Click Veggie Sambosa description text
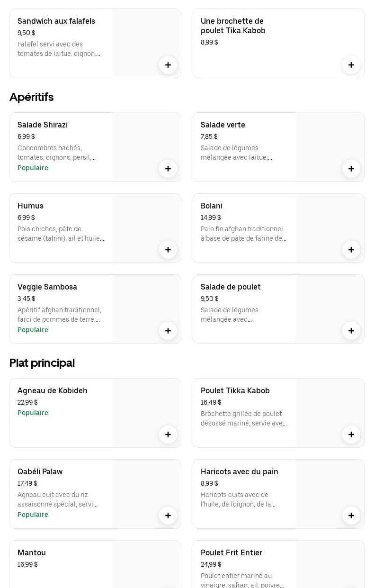Image resolution: width=383 pixels, height=588 pixels. point(59,315)
